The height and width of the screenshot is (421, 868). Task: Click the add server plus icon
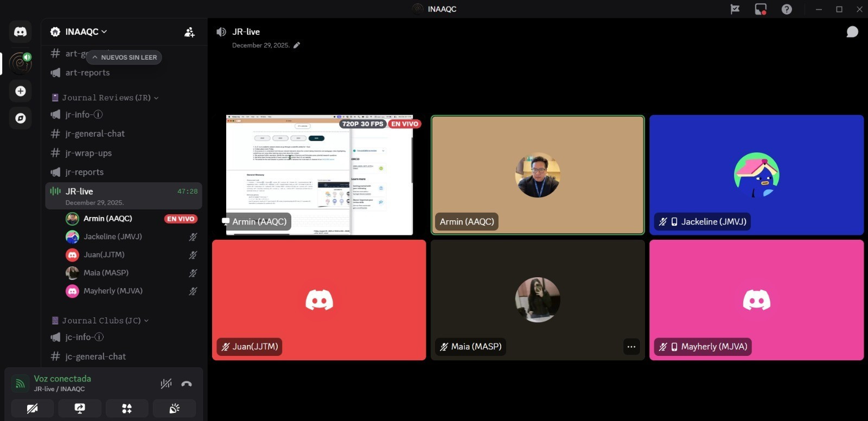pos(21,91)
